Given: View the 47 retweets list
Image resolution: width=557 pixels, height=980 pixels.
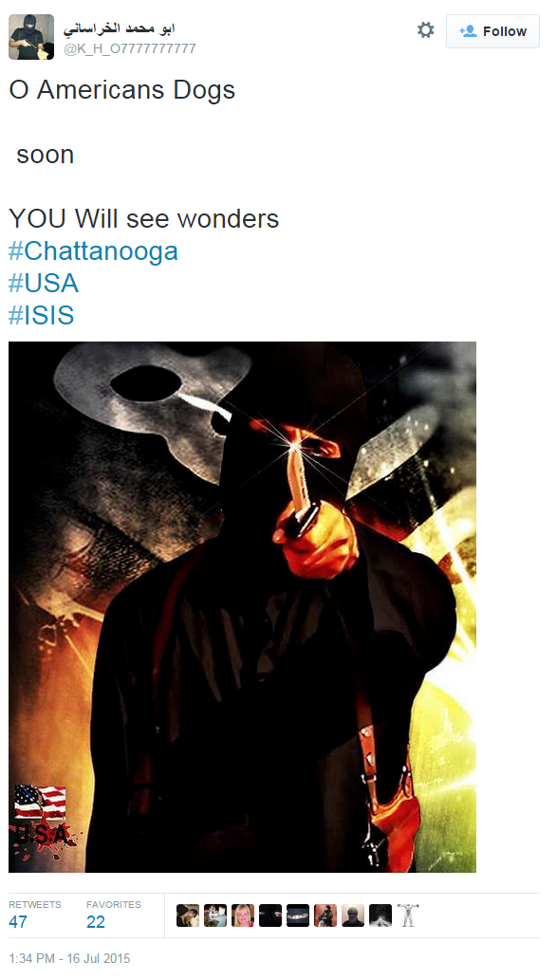Looking at the screenshot, I should 34,915.
